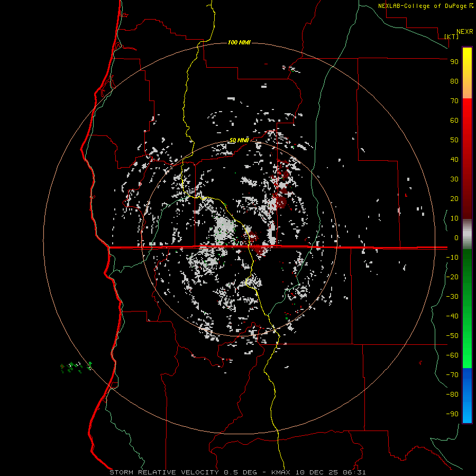Click the -10 value on velocity scale
The image size is (476, 476).
[x=452, y=258]
